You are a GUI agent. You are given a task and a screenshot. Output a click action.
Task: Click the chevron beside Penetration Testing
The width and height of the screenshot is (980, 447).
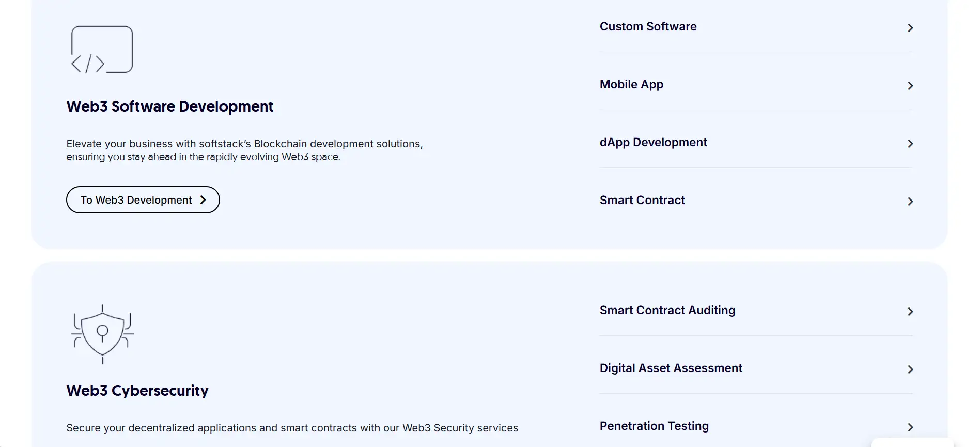[x=910, y=427]
